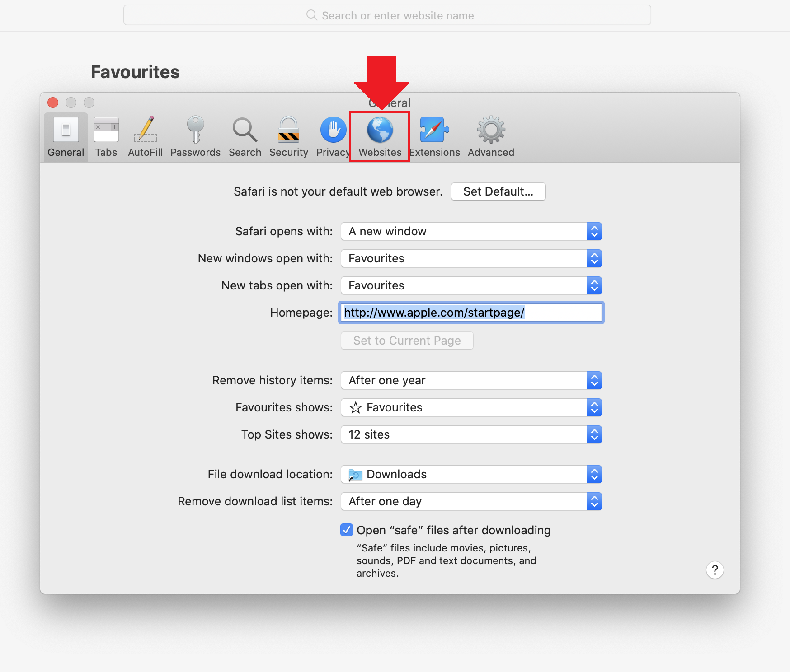Expand the New windows open with dropdown
The image size is (790, 672).
tap(471, 258)
